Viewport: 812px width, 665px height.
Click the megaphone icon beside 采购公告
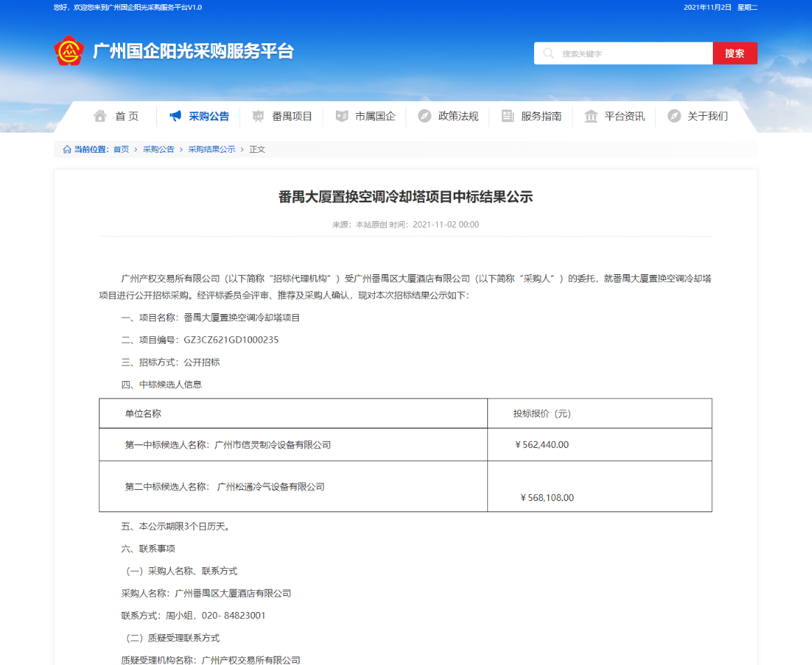point(175,116)
